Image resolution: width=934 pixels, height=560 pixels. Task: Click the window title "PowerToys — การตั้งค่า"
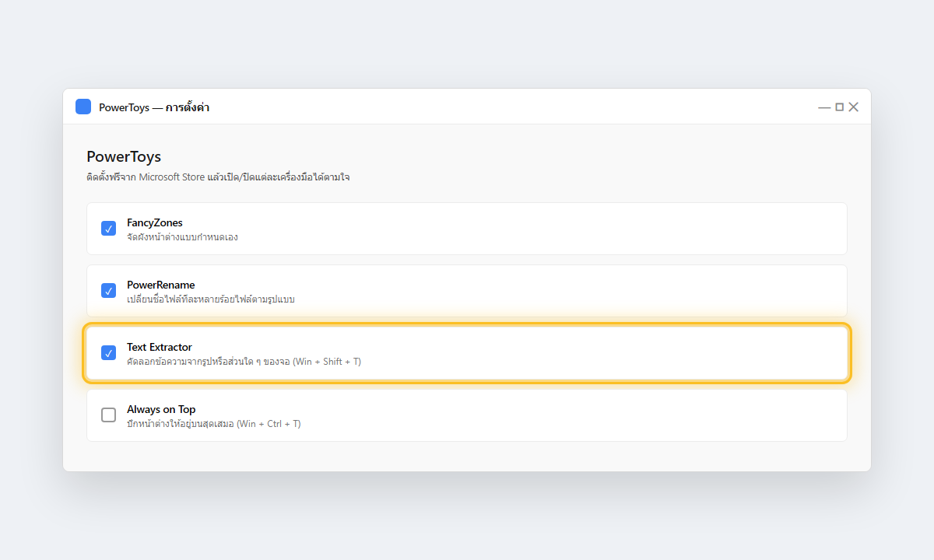[x=154, y=107]
